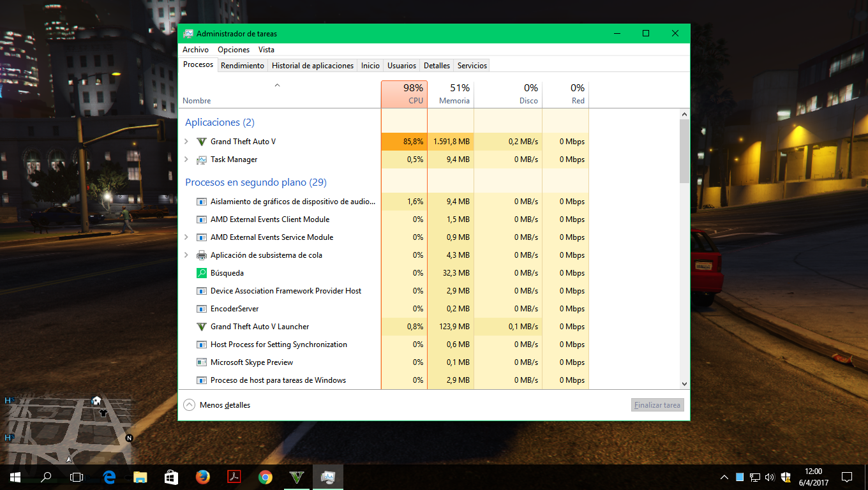Expand Aplicación de subsistema de cola row
This screenshot has height=490, width=868.
click(186, 255)
